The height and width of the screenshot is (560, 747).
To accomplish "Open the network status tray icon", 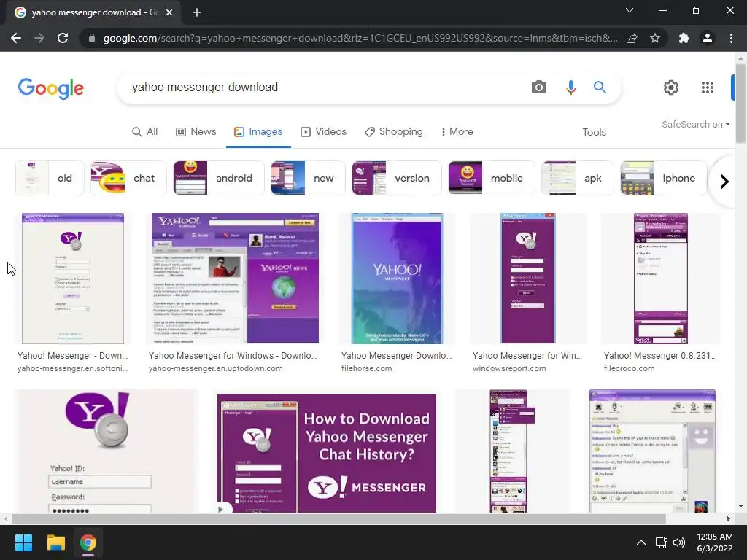I will coord(661,542).
